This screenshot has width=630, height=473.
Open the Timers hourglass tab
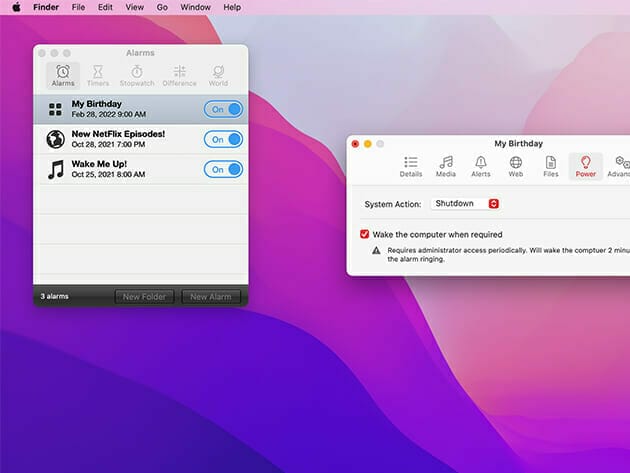98,75
